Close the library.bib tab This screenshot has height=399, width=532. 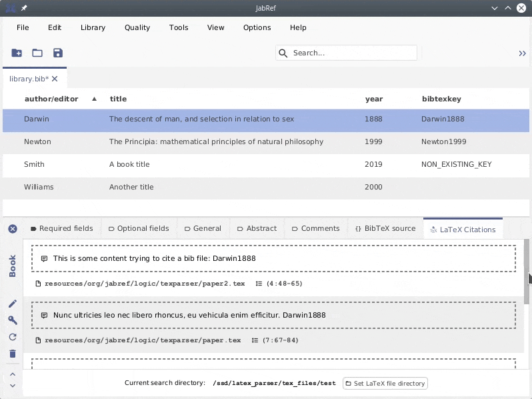[x=55, y=79]
